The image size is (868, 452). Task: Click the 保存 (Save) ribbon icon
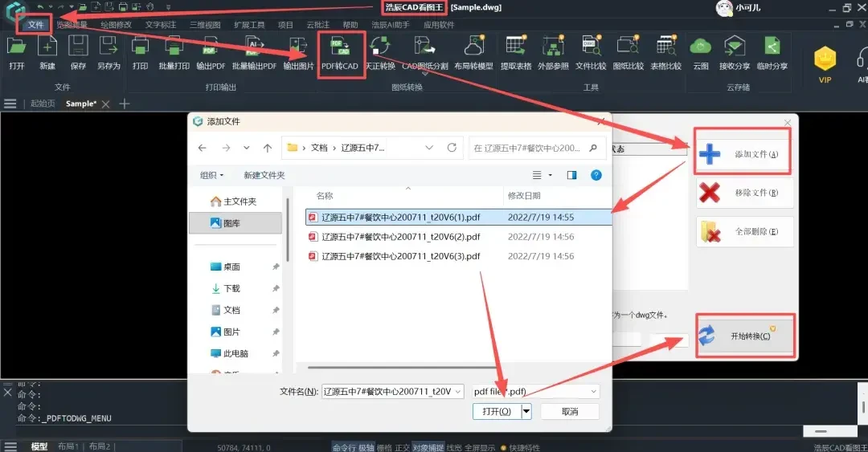(x=78, y=47)
